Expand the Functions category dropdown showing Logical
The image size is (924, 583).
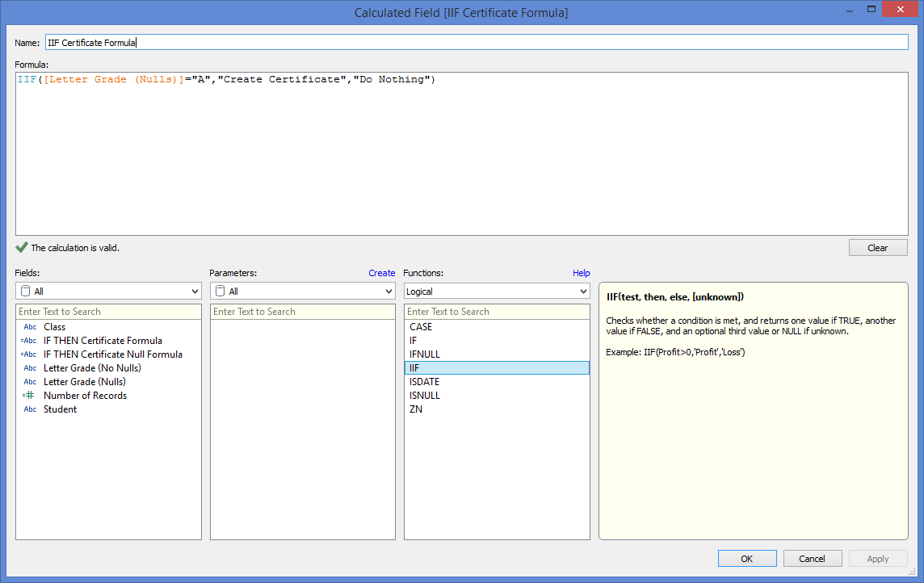point(497,291)
